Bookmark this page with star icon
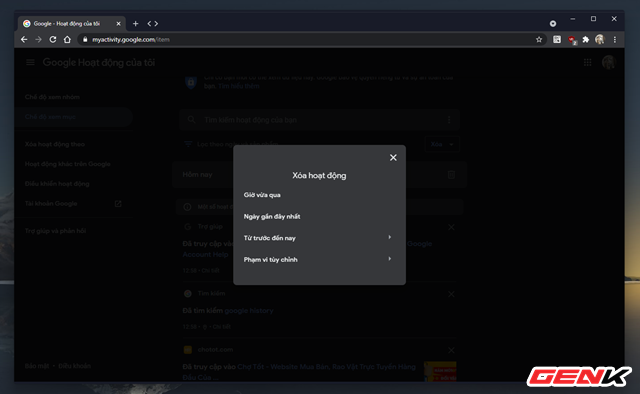This screenshot has width=640, height=394. tap(539, 40)
